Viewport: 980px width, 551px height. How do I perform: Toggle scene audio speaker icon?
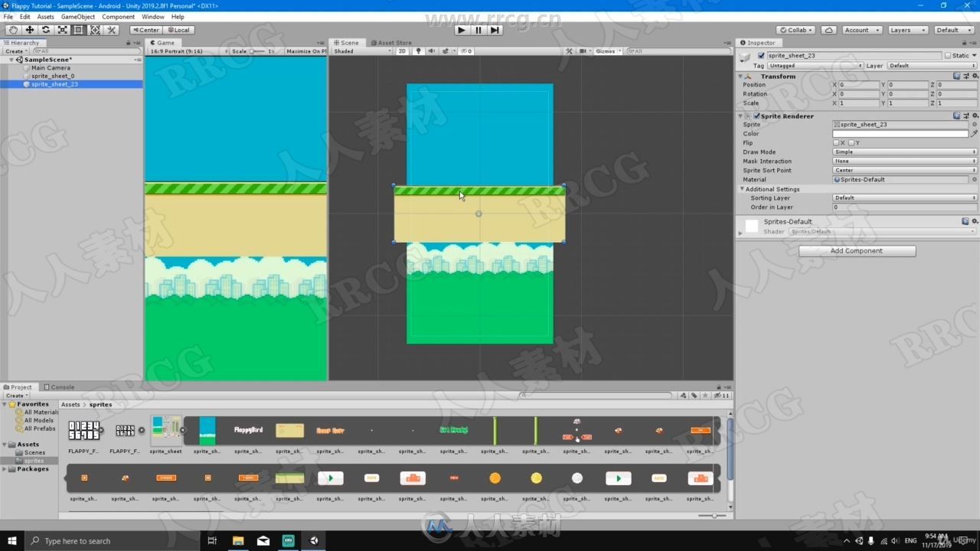click(x=431, y=51)
